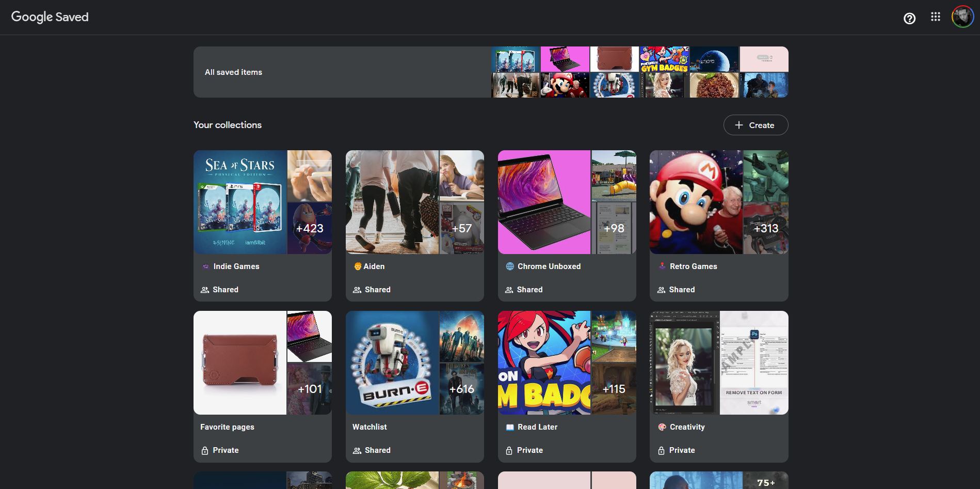Image resolution: width=980 pixels, height=489 pixels.
Task: Open the Creativity collection title
Action: [687, 427]
